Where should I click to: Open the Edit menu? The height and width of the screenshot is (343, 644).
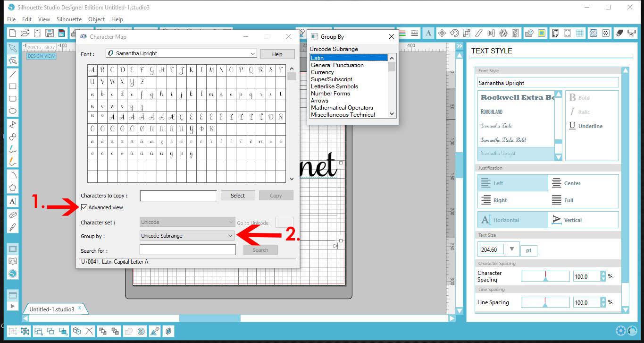click(x=27, y=19)
